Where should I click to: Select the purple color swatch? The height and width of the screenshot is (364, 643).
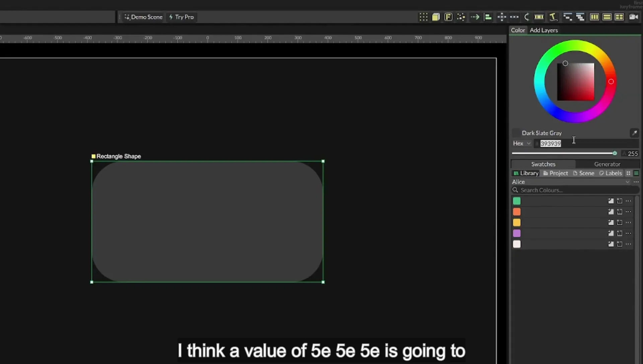point(517,233)
